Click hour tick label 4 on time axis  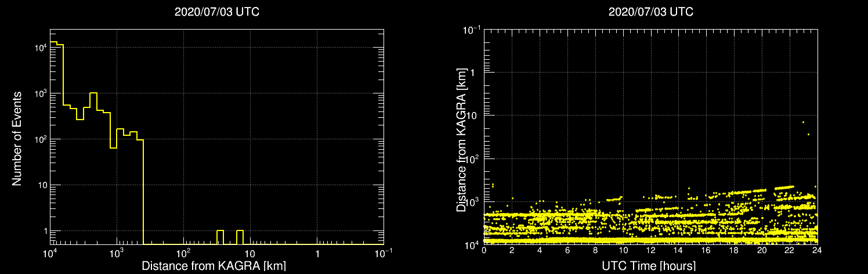540,251
